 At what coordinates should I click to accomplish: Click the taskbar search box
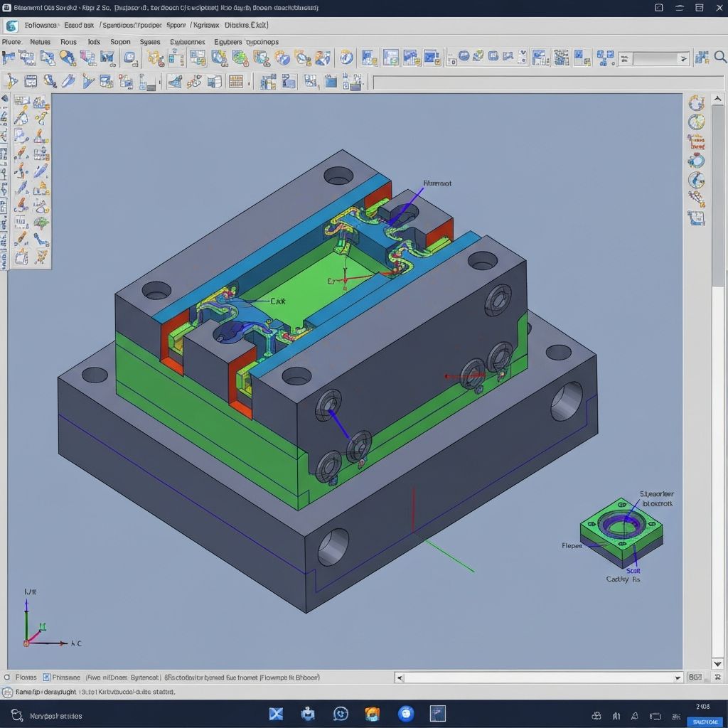[55, 716]
